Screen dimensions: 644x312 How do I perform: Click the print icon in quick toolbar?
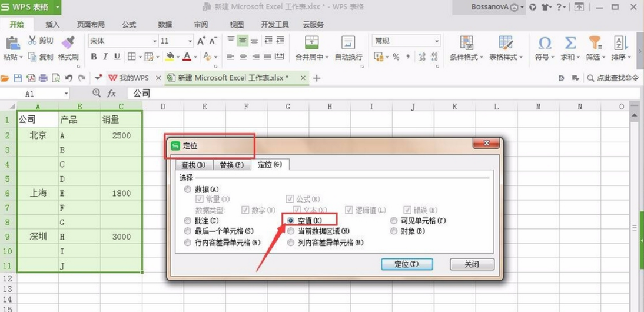[x=43, y=78]
